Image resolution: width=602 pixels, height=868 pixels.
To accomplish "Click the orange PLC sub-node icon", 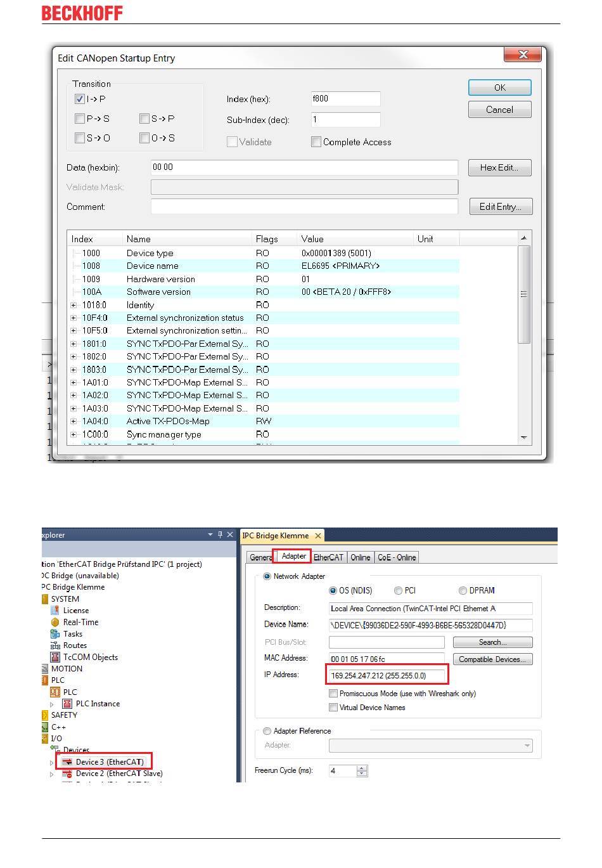I will pyautogui.click(x=54, y=692).
